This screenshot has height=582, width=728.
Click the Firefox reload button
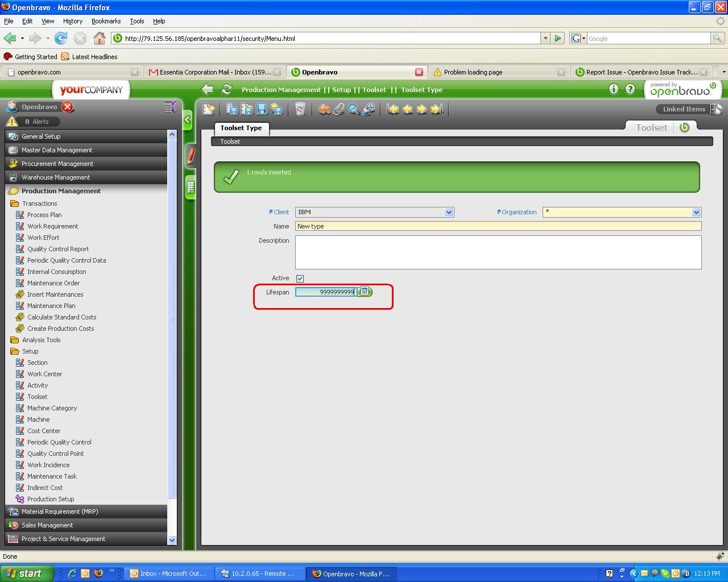61,38
